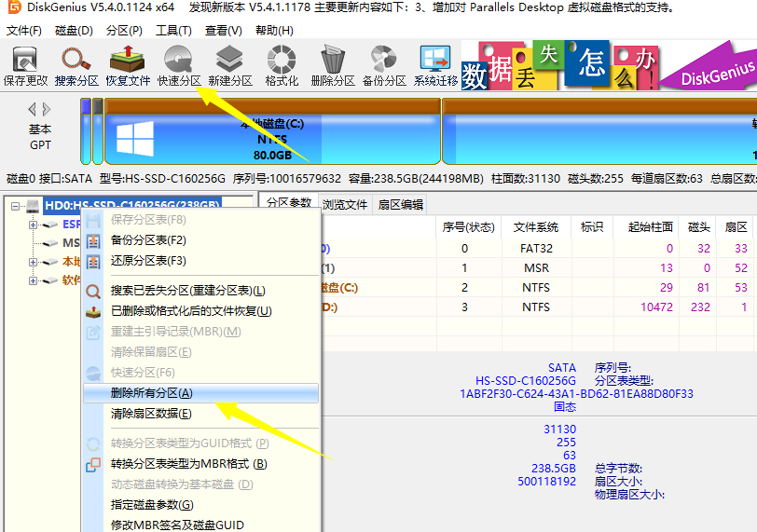Image resolution: width=757 pixels, height=532 pixels.
Task: Click the 格式化 toolbar icon
Action: (282, 65)
